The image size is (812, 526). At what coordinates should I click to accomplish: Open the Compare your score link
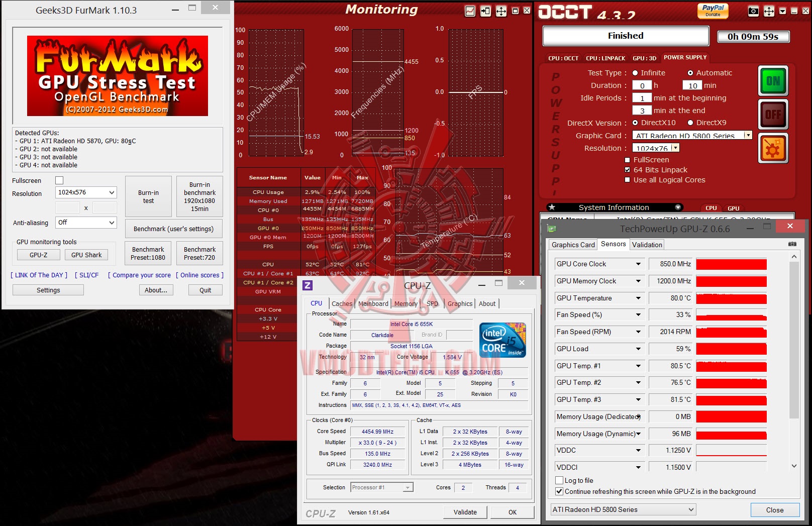coord(139,275)
